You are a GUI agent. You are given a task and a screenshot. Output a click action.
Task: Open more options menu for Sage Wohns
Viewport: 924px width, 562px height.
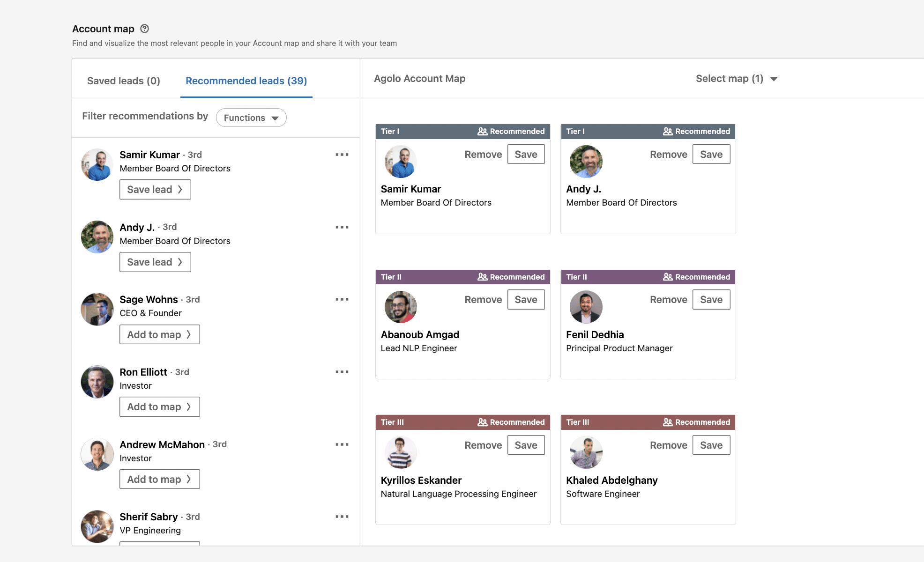(x=342, y=299)
